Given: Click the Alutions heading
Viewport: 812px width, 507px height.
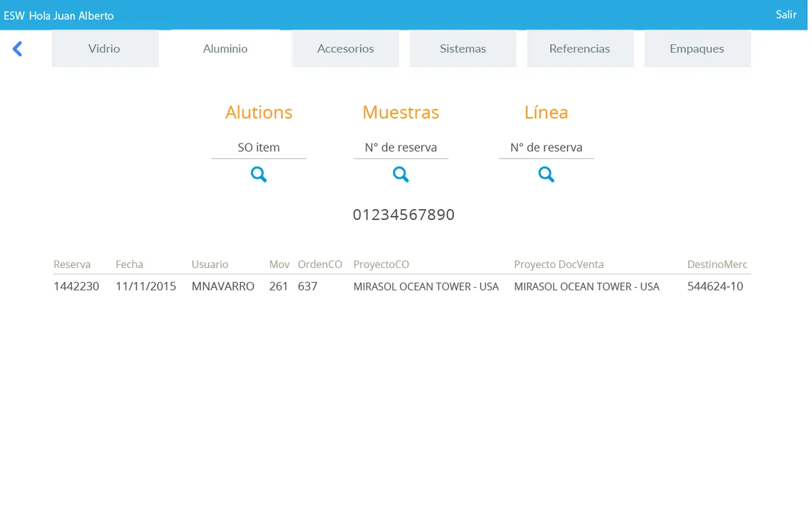Looking at the screenshot, I should (x=258, y=112).
